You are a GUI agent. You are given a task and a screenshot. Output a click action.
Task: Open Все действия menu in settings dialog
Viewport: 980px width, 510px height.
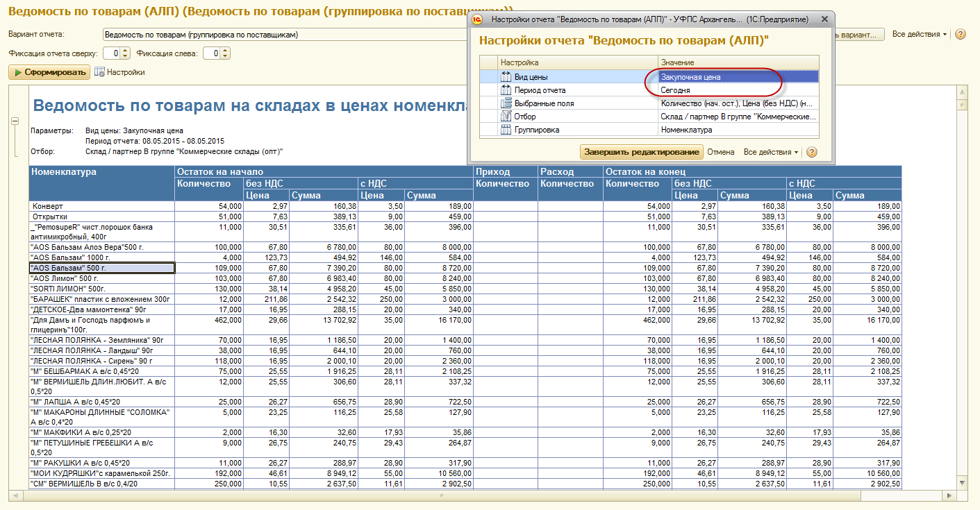771,152
